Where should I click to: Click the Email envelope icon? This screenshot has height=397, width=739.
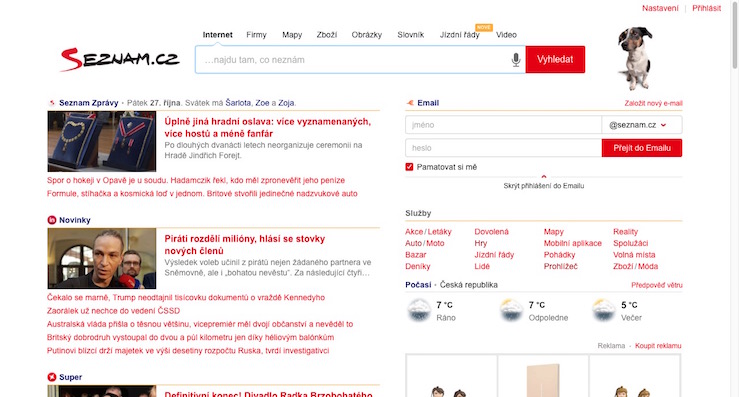pyautogui.click(x=410, y=103)
